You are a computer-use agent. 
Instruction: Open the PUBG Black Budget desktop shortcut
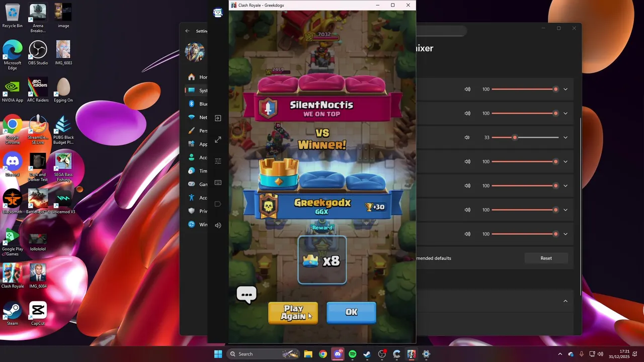(63, 129)
